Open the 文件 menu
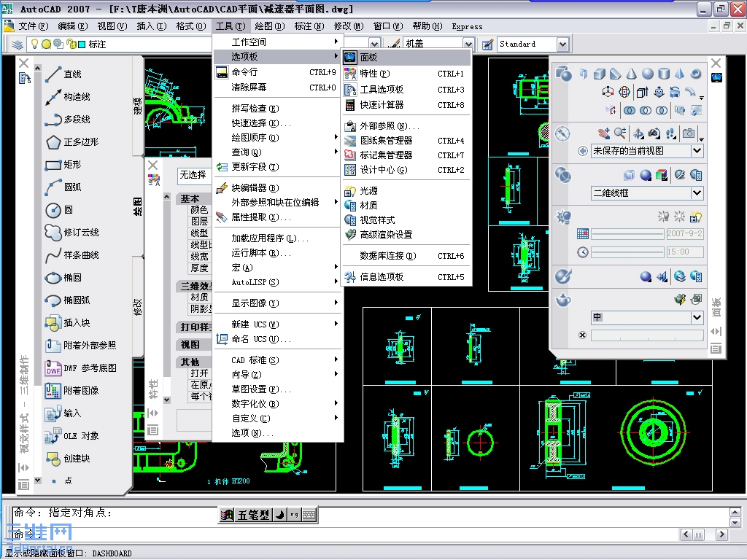Image resolution: width=747 pixels, height=560 pixels. coord(33,26)
